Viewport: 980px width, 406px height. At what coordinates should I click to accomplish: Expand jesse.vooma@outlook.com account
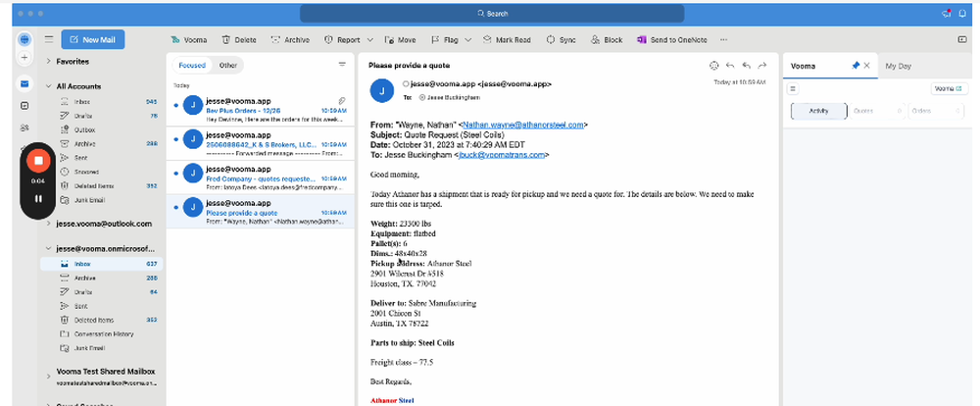click(48, 224)
